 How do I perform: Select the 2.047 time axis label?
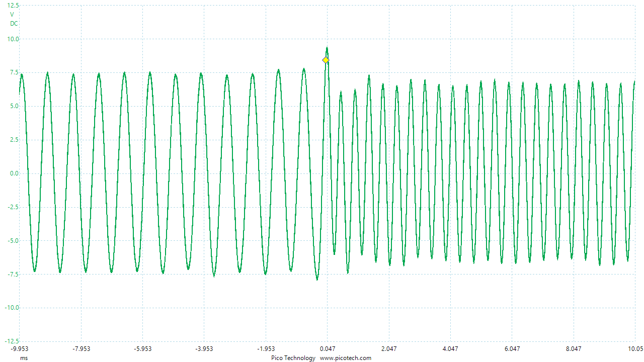click(389, 348)
